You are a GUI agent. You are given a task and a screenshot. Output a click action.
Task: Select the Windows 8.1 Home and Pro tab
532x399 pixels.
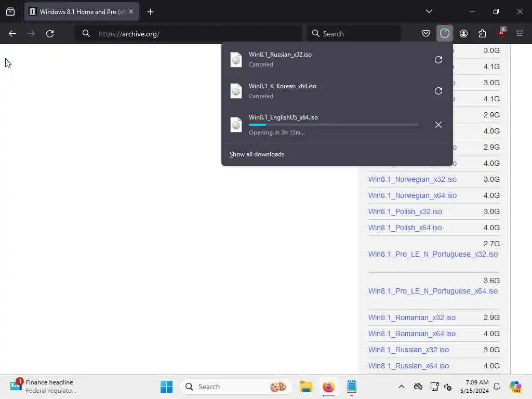click(82, 12)
